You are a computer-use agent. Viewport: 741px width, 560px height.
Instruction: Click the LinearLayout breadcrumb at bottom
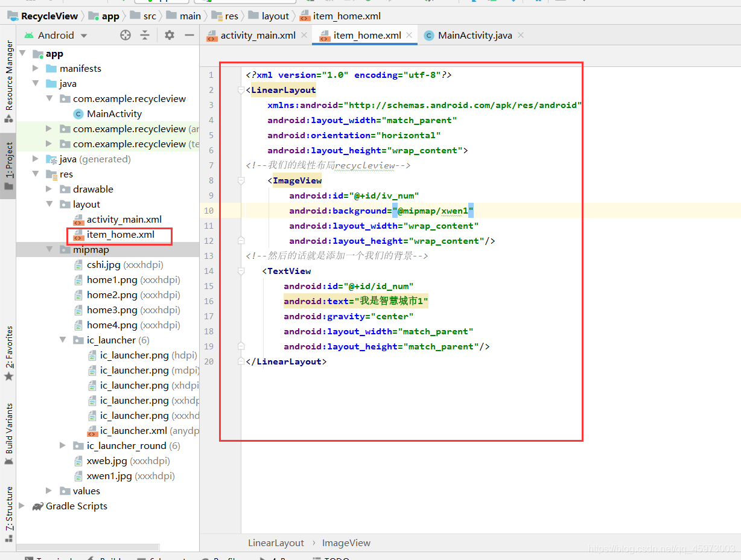point(276,543)
